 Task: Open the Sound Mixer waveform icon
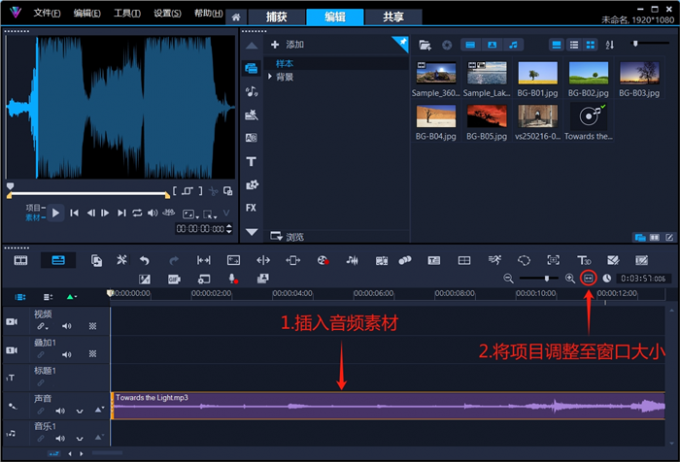coord(352,260)
